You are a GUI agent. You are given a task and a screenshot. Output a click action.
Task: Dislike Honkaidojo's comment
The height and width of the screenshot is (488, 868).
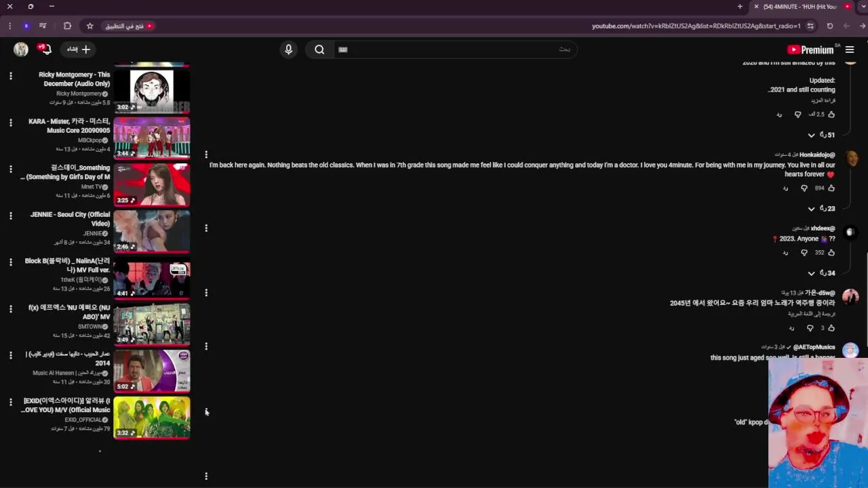click(x=804, y=188)
